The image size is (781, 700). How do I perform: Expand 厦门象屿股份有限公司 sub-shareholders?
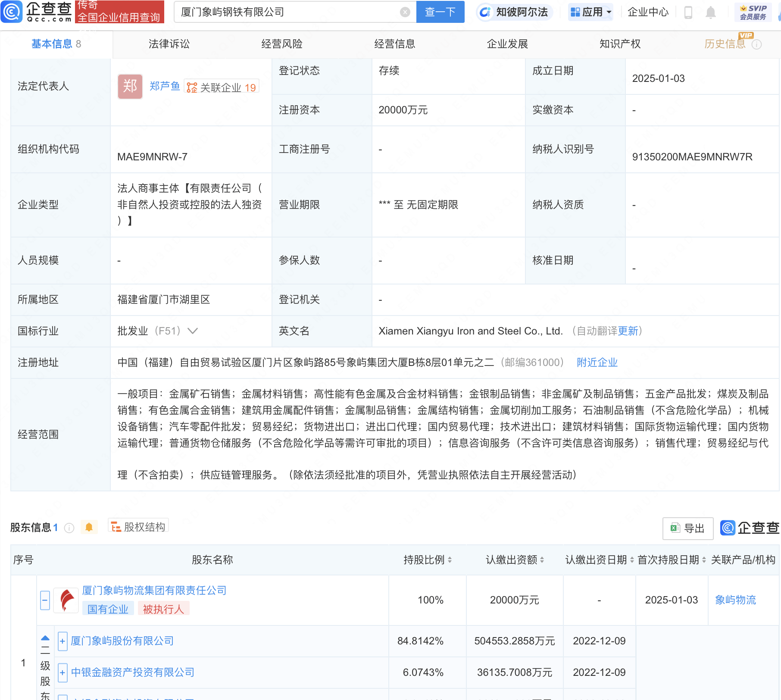coord(62,641)
